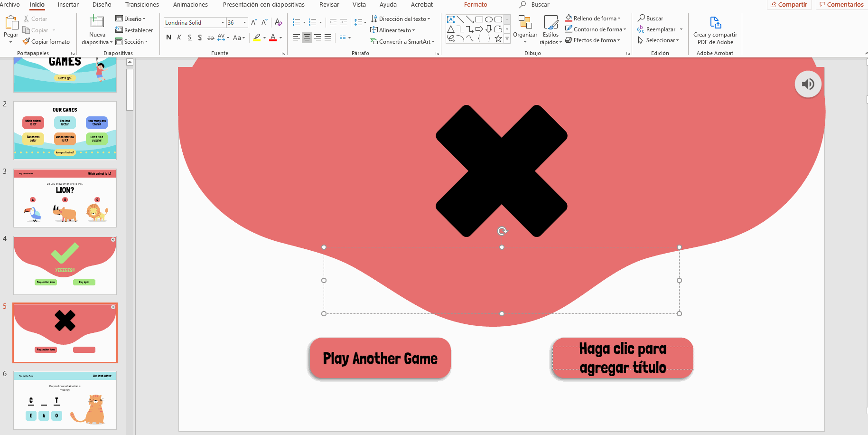Viewport: 868px width, 435px height.
Task: Select the oval shape in the gallery
Action: [x=489, y=19]
